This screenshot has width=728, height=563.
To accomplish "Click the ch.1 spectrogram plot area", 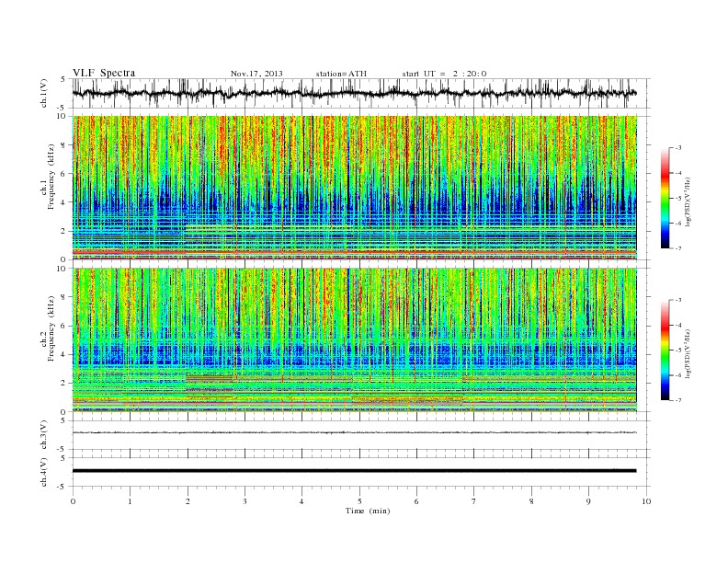I will [x=355, y=188].
